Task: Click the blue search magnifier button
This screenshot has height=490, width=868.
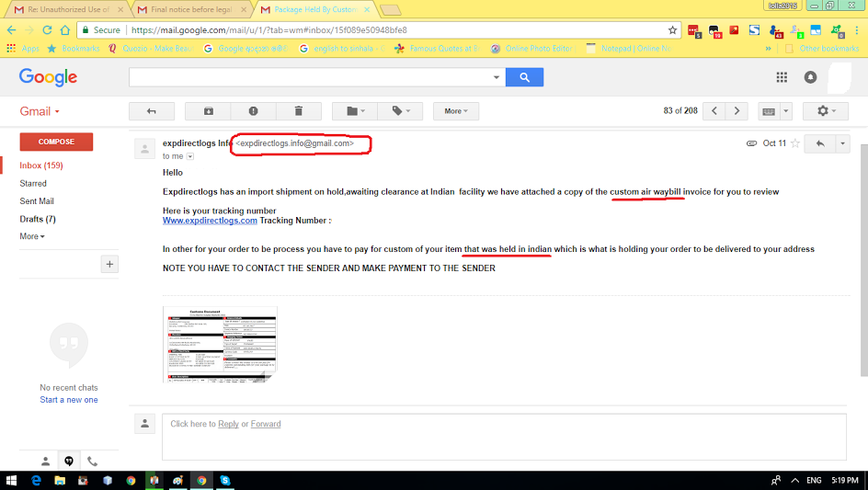Action: [524, 77]
